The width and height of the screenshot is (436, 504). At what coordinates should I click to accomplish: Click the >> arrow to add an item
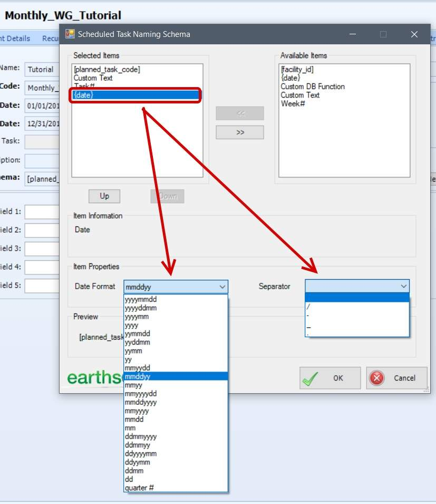coord(239,132)
